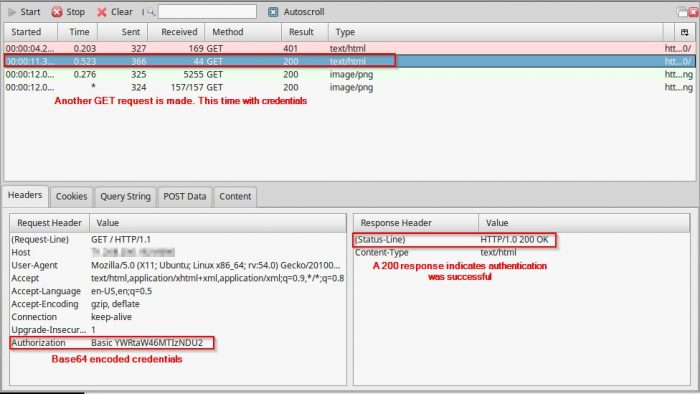Select the highlighted 200 text/html request row
The height and width of the screenshot is (394, 700).
tap(350, 61)
